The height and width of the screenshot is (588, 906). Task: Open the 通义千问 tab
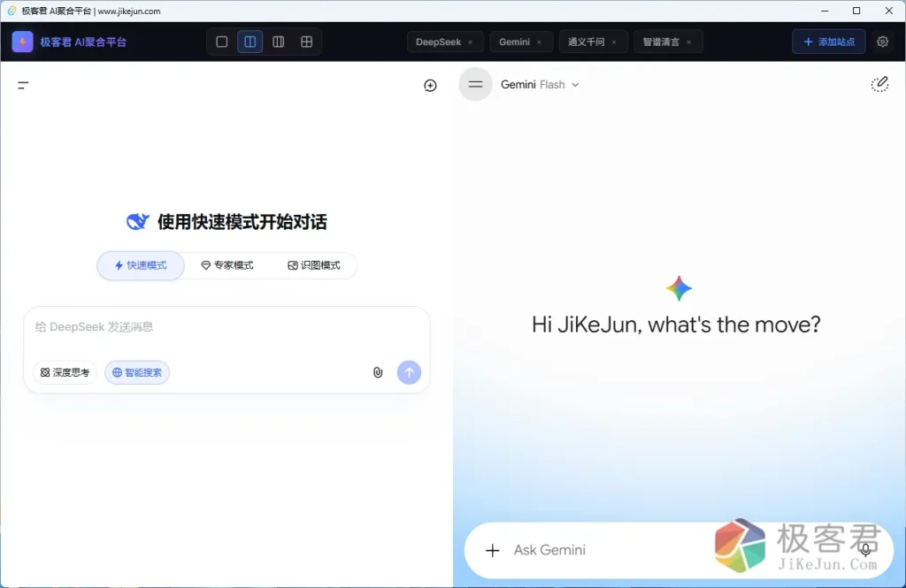coord(586,42)
